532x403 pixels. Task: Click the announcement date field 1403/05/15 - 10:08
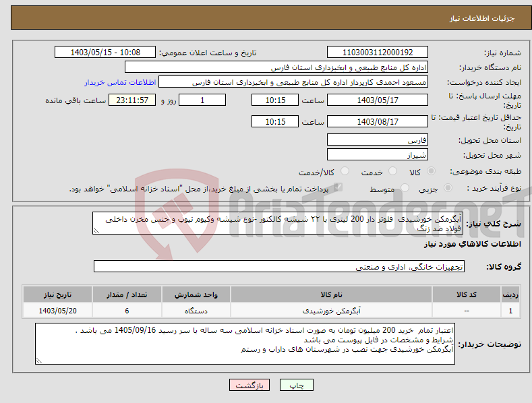[x=105, y=53]
